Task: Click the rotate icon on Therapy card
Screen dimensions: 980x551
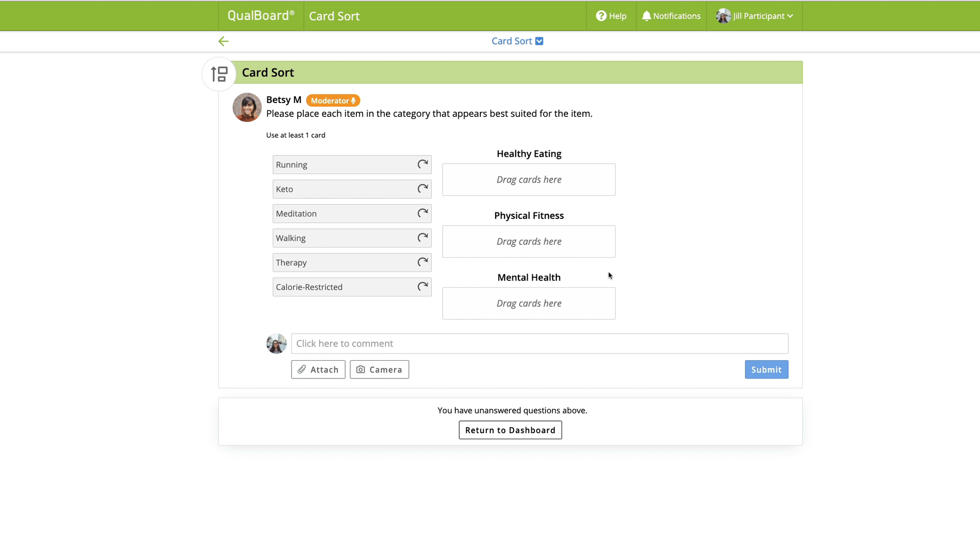Action: click(x=423, y=262)
